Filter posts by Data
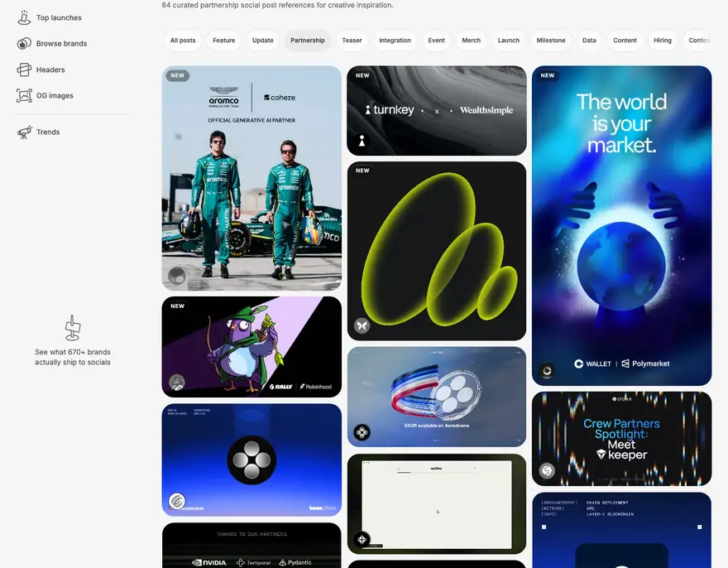The width and height of the screenshot is (728, 568). point(589,41)
